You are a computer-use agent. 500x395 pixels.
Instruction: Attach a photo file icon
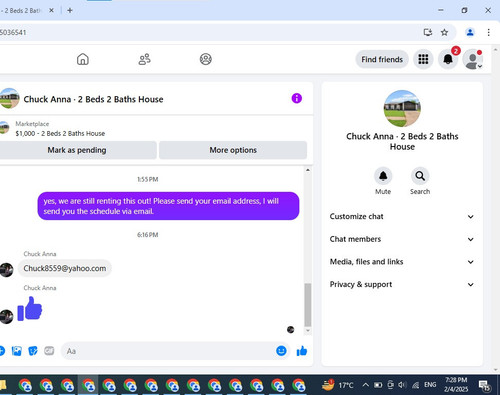[x=17, y=351]
